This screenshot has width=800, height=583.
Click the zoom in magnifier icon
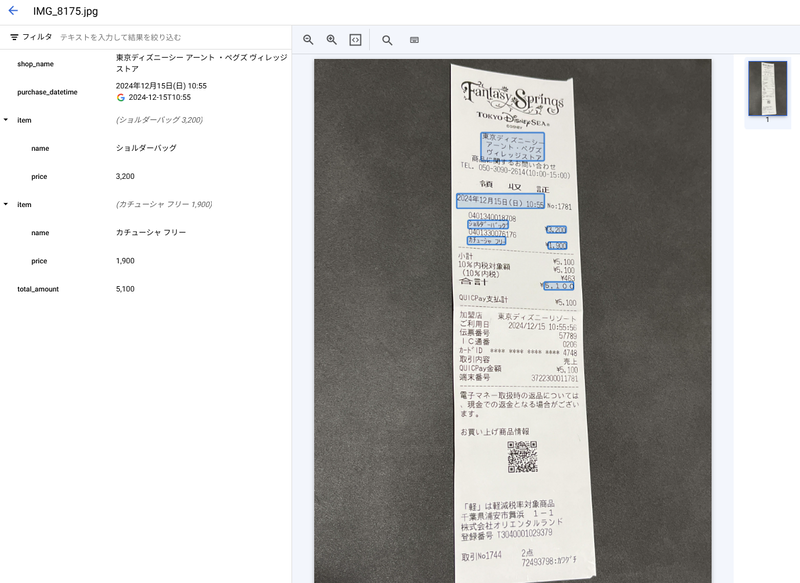(332, 40)
